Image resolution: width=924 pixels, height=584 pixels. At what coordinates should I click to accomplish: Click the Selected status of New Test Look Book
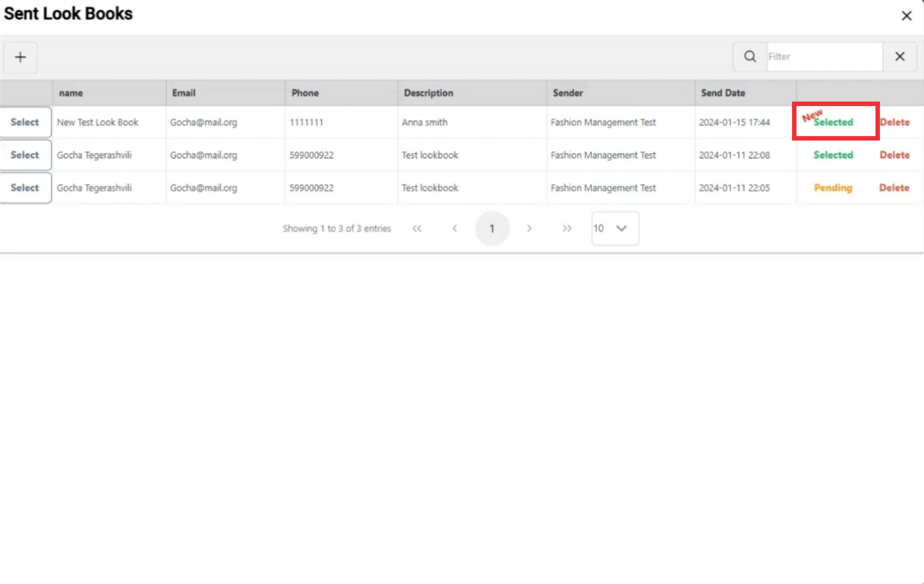point(833,122)
